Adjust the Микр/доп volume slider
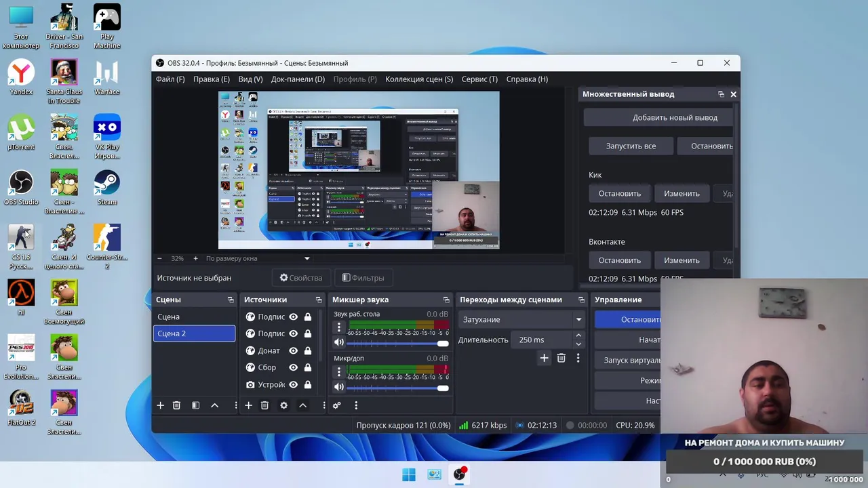868x488 pixels. [x=398, y=388]
